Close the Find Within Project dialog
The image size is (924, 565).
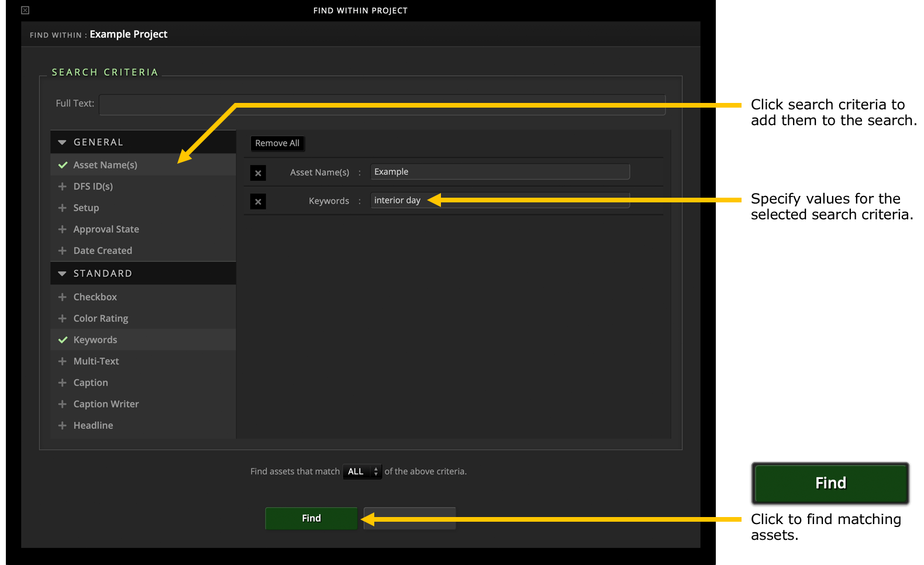click(x=25, y=10)
